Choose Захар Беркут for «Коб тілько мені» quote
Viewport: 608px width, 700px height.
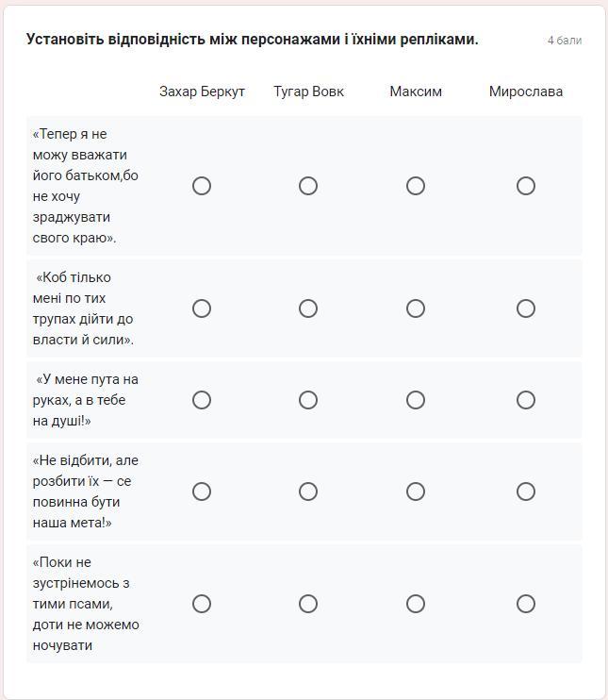pos(202,308)
